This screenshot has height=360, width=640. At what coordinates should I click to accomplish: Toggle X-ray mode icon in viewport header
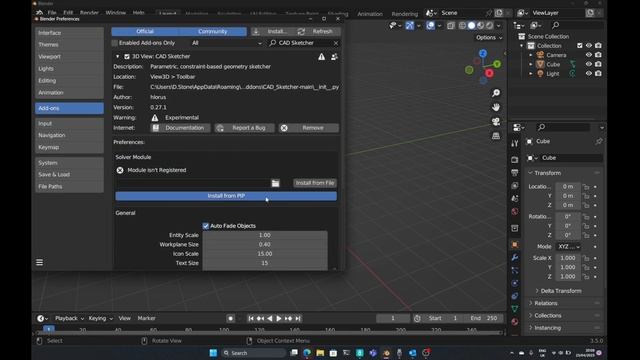(451, 25)
